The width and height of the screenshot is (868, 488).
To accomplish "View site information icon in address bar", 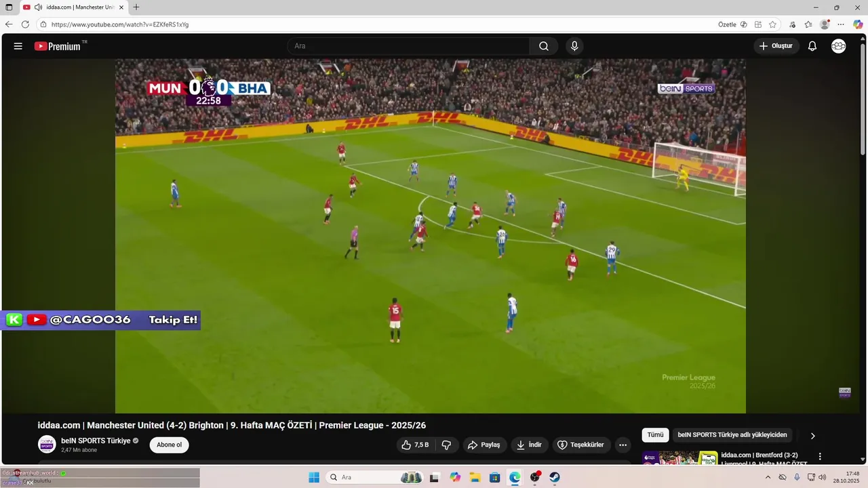I will click(x=43, y=24).
